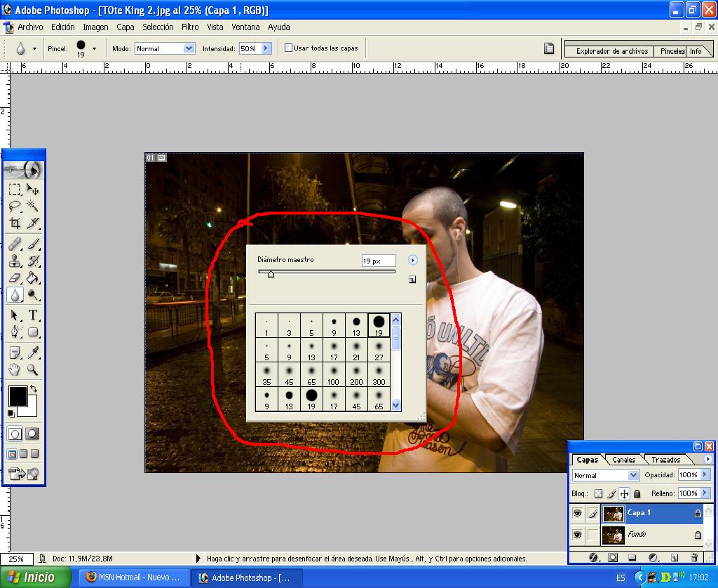Select the Hand tool

[15, 370]
